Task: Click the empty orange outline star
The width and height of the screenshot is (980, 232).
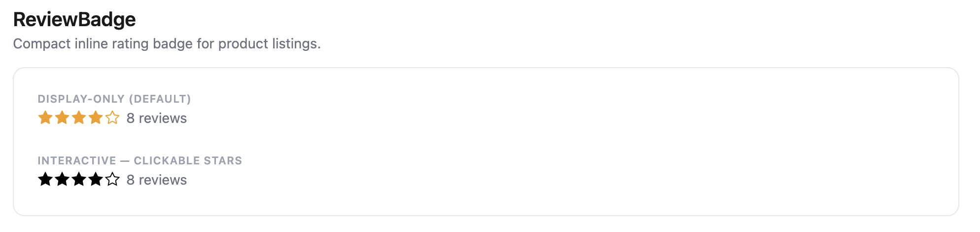Action: (112, 118)
